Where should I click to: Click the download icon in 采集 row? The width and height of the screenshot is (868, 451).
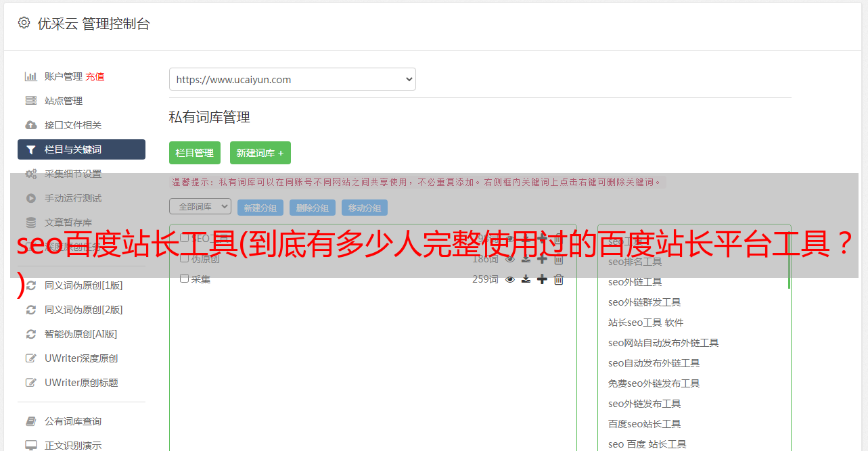pos(526,279)
